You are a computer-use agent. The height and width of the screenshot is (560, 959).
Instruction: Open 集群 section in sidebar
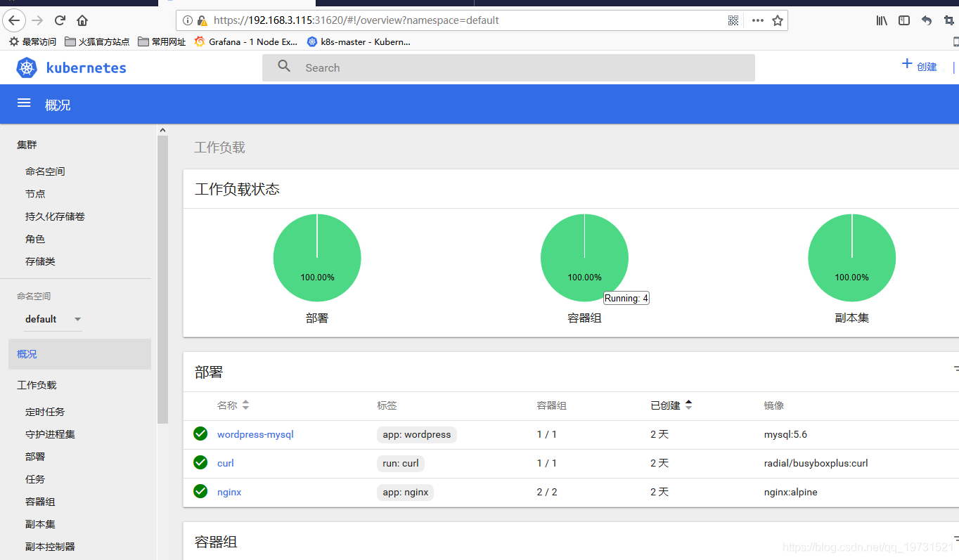pos(27,145)
